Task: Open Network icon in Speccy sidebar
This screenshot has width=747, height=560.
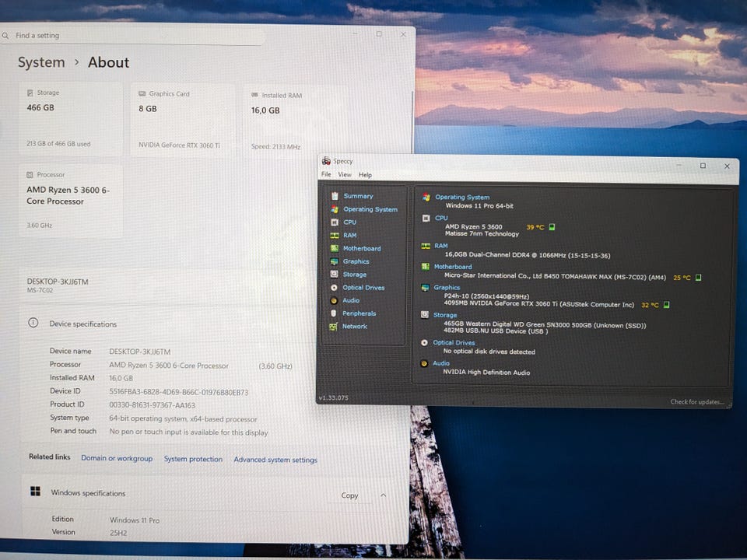Action: (x=333, y=326)
